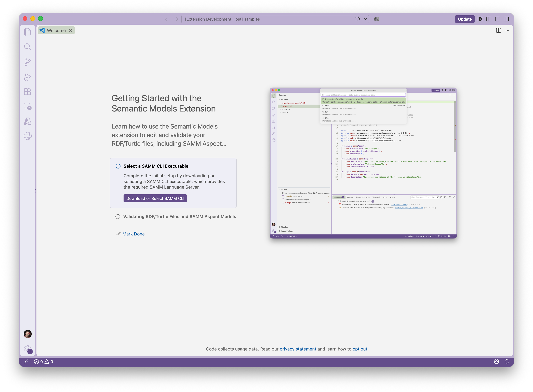Open the editor More Actions menu
Viewport: 533px width, 392px height.
pos(507,30)
